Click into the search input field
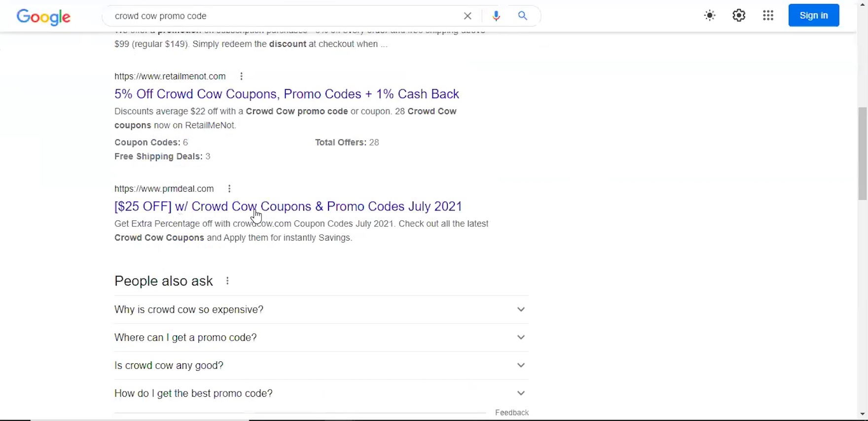The height and width of the screenshot is (421, 868). coord(281,16)
